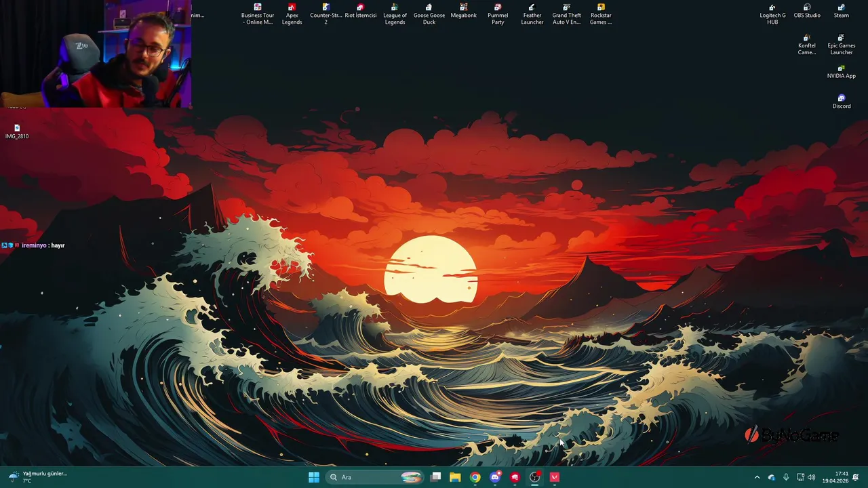Select Rockstar Games desktop shortcut

[601, 14]
